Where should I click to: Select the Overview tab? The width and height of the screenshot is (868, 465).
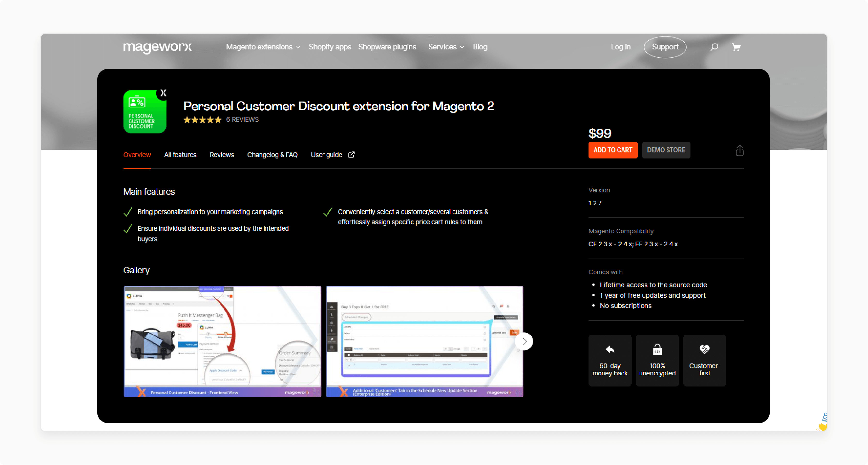(137, 155)
